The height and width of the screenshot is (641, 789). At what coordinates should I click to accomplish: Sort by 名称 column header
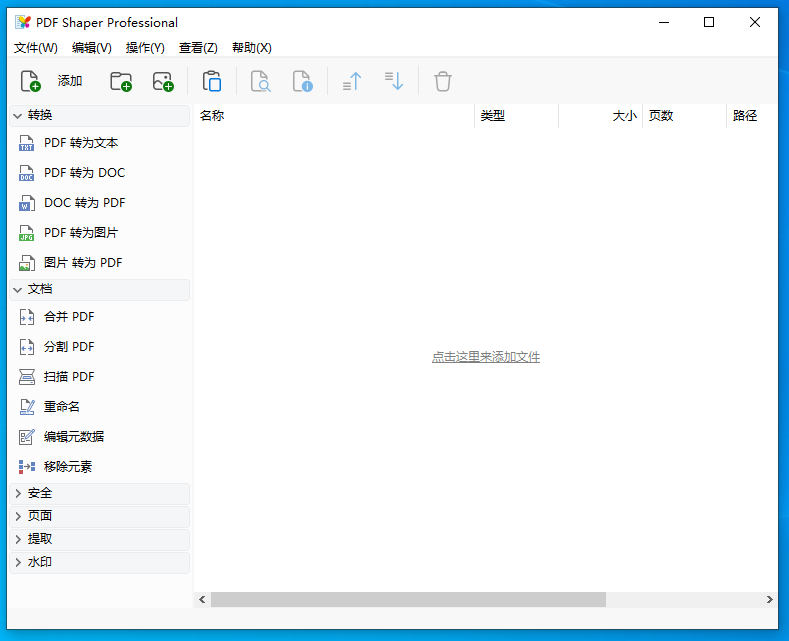click(x=330, y=116)
